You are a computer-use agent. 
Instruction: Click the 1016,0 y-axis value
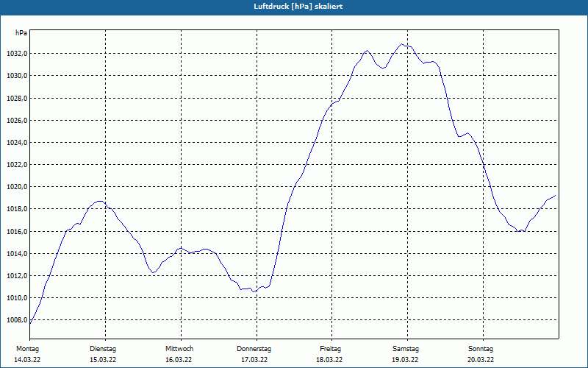click(17, 232)
